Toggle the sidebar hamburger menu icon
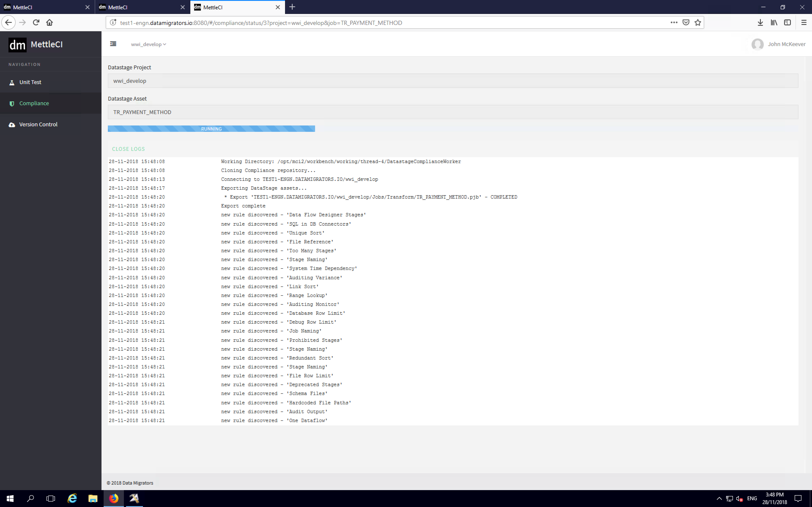The width and height of the screenshot is (812, 507). 113,44
